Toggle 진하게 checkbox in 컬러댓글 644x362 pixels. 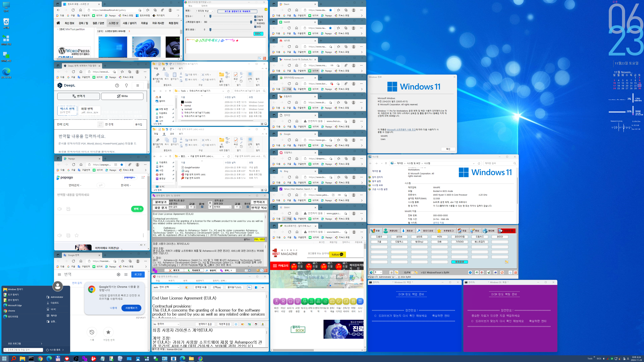tap(255, 17)
